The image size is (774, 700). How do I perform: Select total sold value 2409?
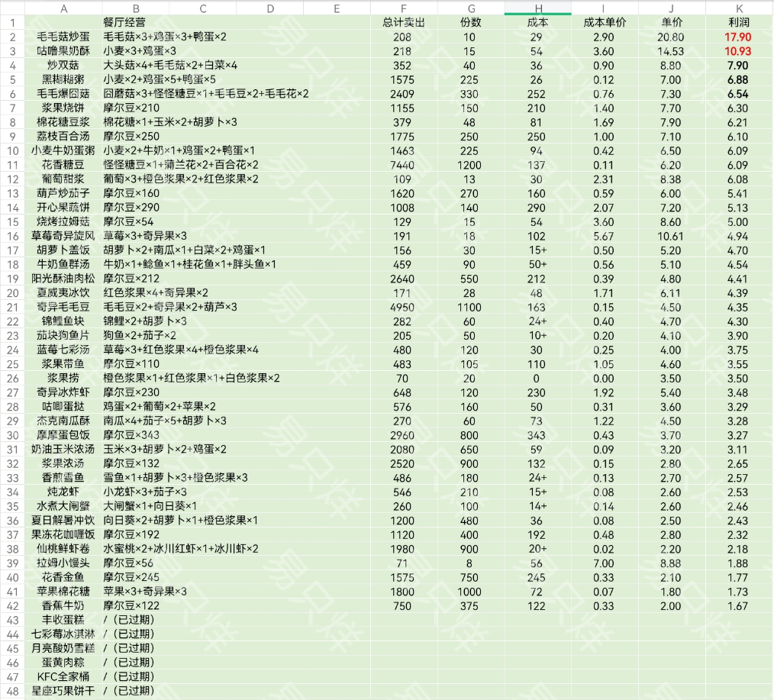[x=402, y=95]
